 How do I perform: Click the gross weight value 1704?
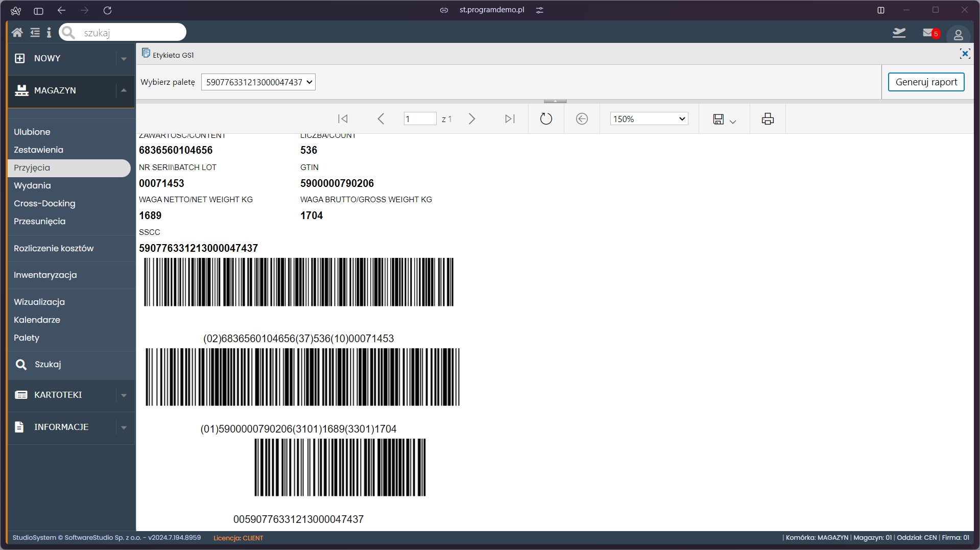pos(312,216)
